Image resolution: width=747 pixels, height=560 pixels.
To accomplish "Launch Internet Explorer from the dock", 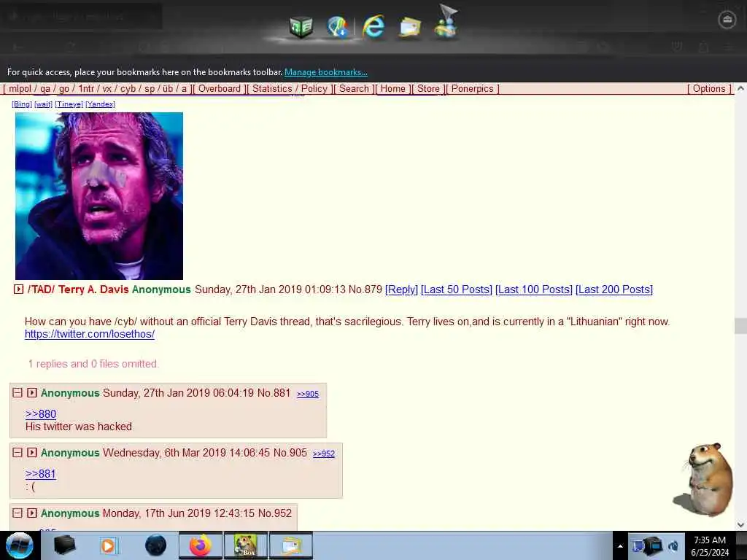I will click(x=373, y=26).
